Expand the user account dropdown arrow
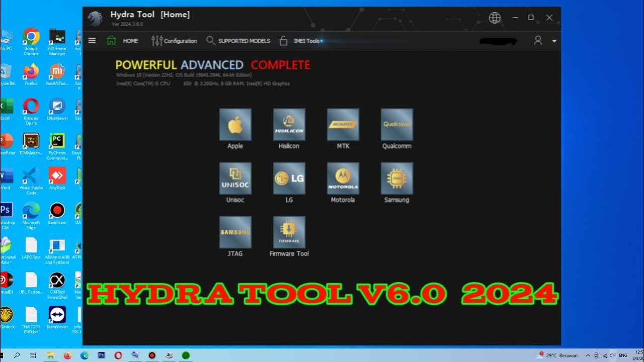The width and height of the screenshot is (644, 362). [x=554, y=41]
